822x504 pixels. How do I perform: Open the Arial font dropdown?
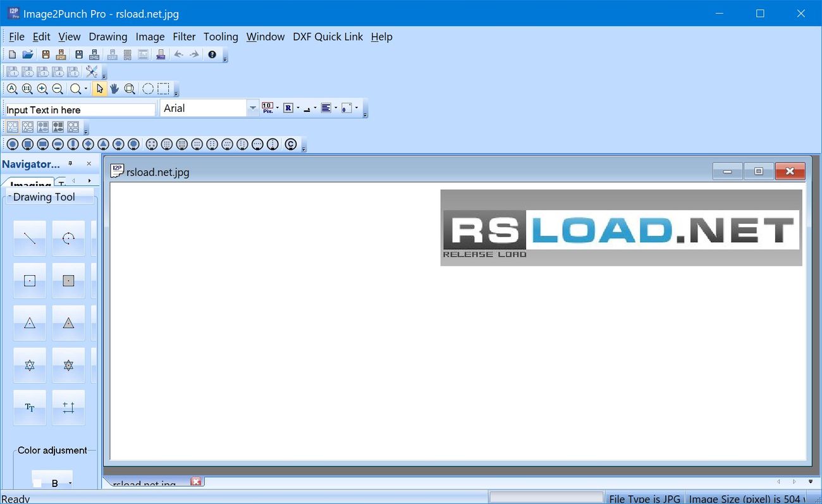(x=253, y=108)
